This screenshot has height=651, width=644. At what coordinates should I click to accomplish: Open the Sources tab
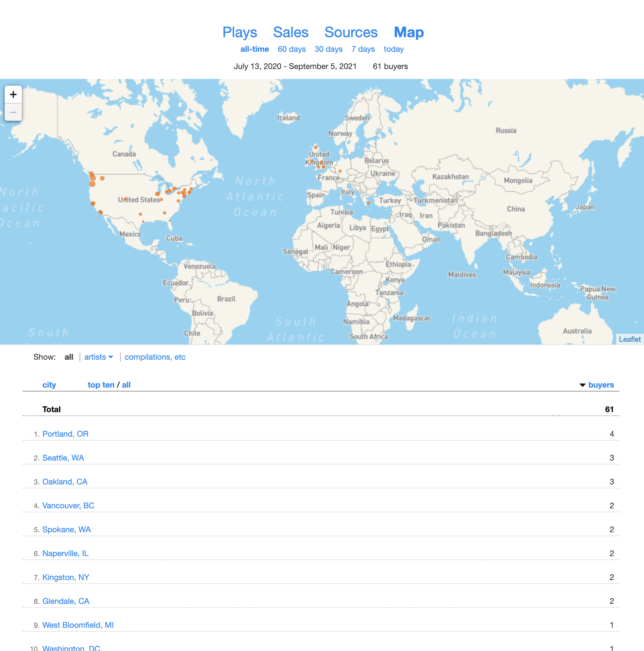coord(351,32)
